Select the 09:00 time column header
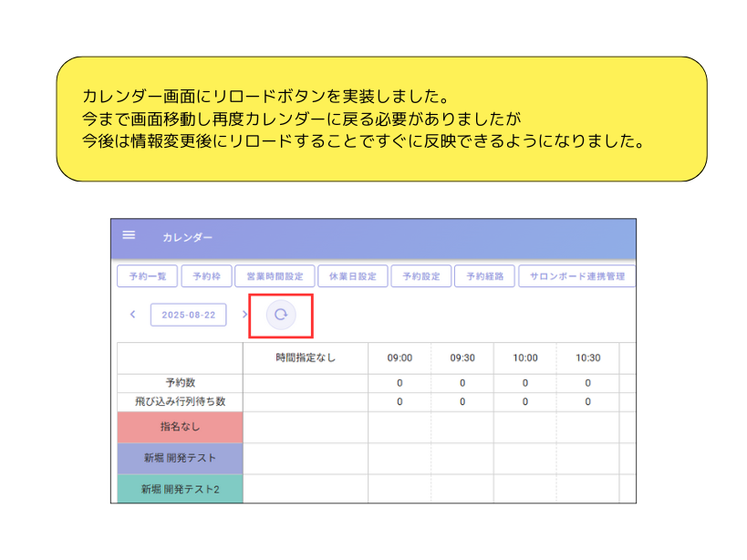Screen dimensions: 747x560 [399, 358]
